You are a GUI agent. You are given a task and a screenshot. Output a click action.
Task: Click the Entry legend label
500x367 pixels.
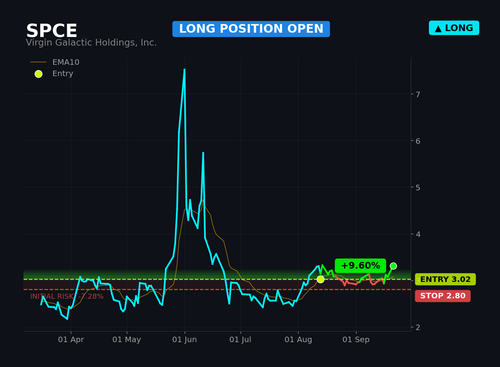click(x=63, y=73)
